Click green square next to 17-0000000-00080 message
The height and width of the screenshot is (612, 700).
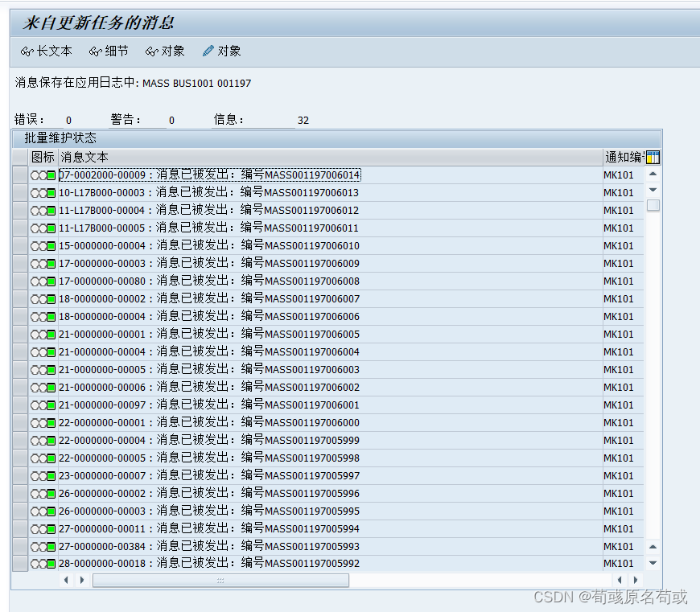point(50,281)
